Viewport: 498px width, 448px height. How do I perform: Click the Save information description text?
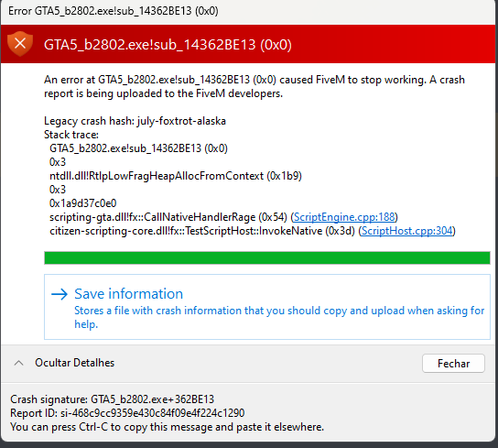point(279,317)
